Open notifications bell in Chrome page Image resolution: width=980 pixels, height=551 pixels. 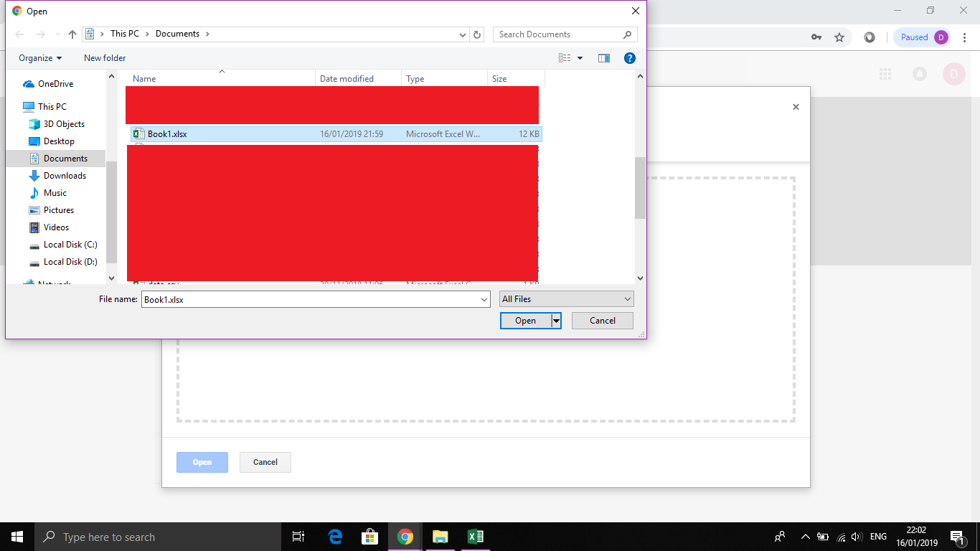pyautogui.click(x=920, y=74)
